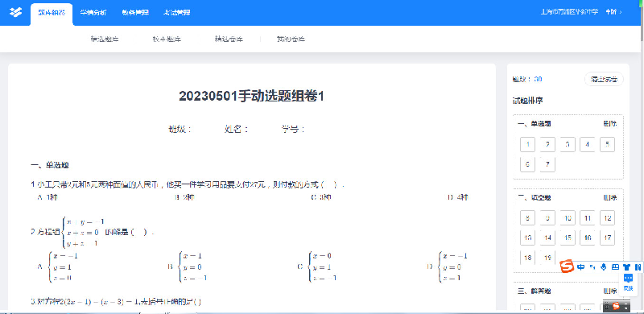
Task: Click the Sogou punctuation toggle icon
Action: (x=592, y=266)
